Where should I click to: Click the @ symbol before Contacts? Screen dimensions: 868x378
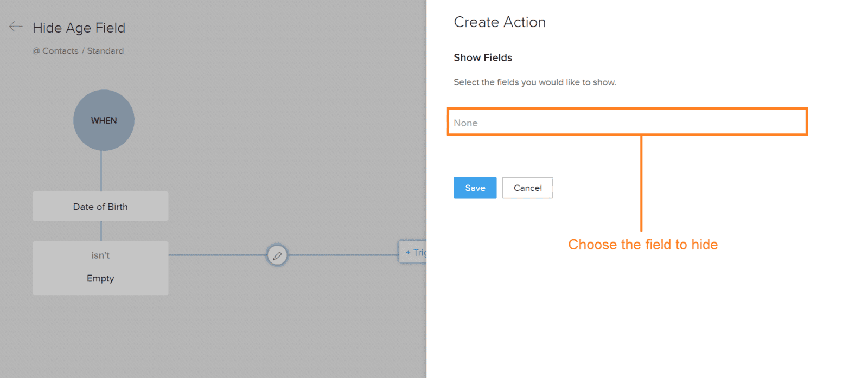pos(36,51)
